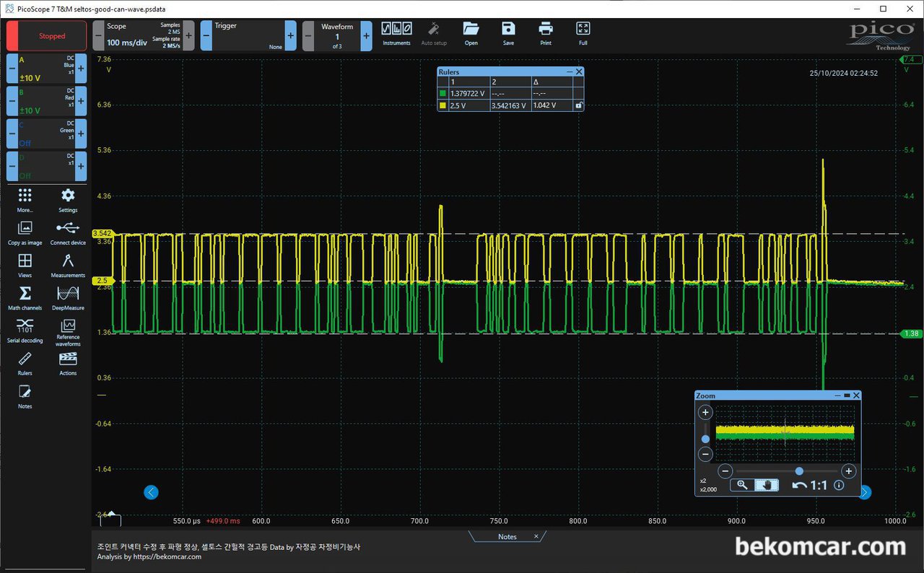Viewport: 924px width, 573px height.
Task: Close the Rulers window
Action: point(579,72)
